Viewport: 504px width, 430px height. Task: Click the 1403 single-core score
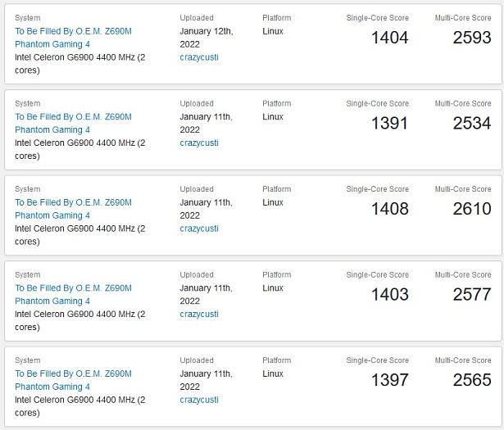[390, 295]
